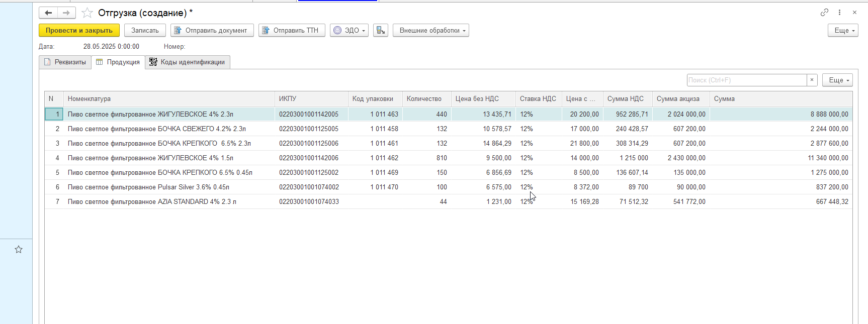
Task: Select row БОЧКА КРЕПКОГО 6.5% 0.45л
Action: tap(449, 172)
